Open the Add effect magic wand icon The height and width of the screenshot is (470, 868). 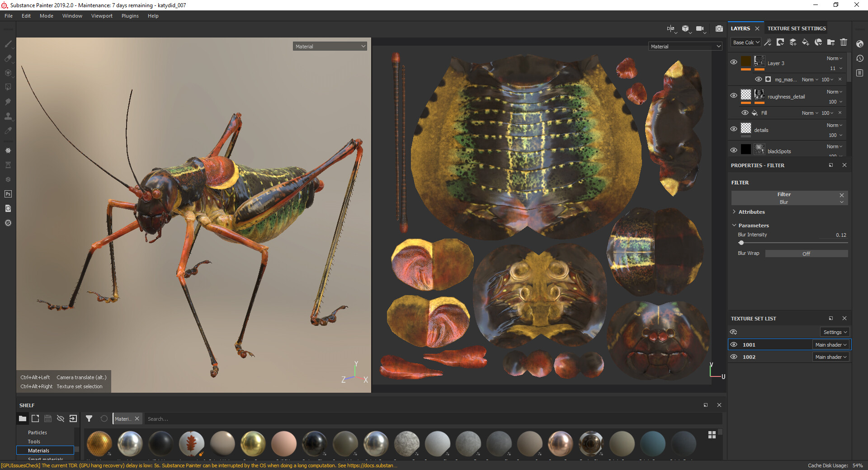768,42
